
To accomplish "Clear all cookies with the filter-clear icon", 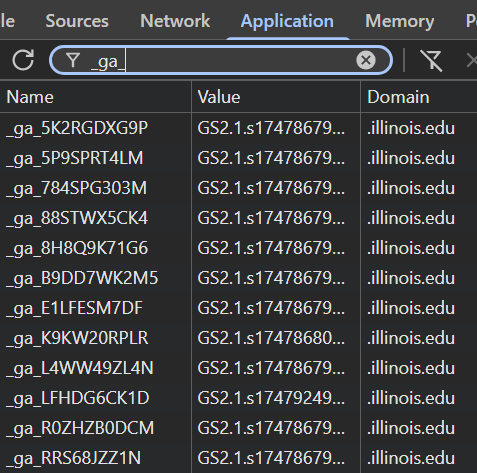I will coord(431,61).
